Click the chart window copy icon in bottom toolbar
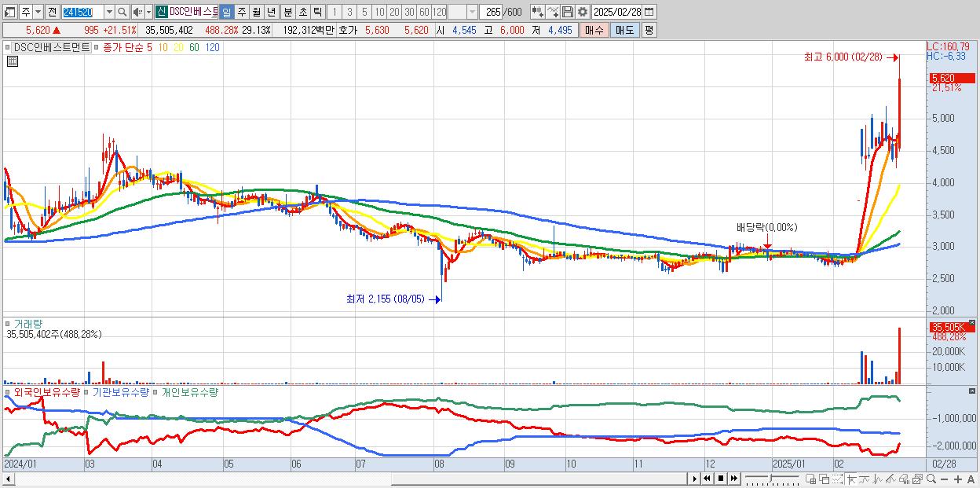 point(918,479)
